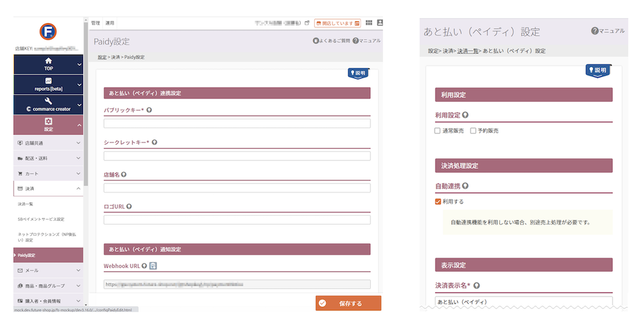Click the 決済表示名 input field
Viewport: 644px width, 322px height.
pos(524,301)
